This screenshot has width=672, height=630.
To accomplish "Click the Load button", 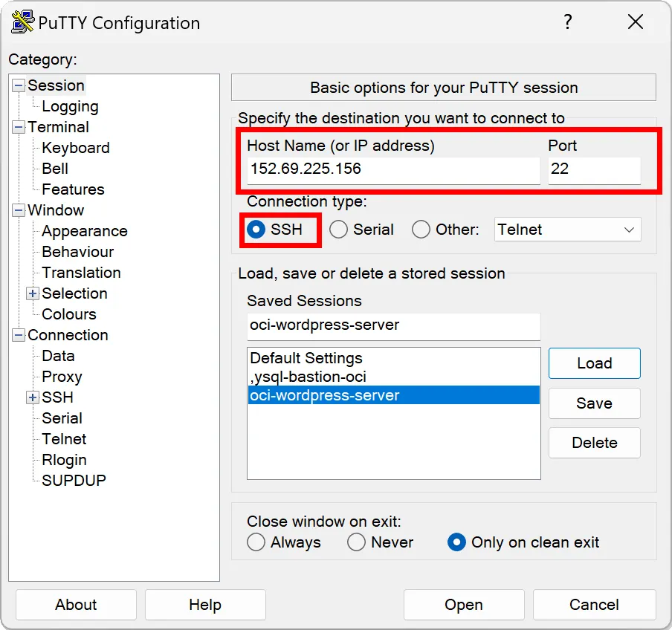I will pos(594,363).
